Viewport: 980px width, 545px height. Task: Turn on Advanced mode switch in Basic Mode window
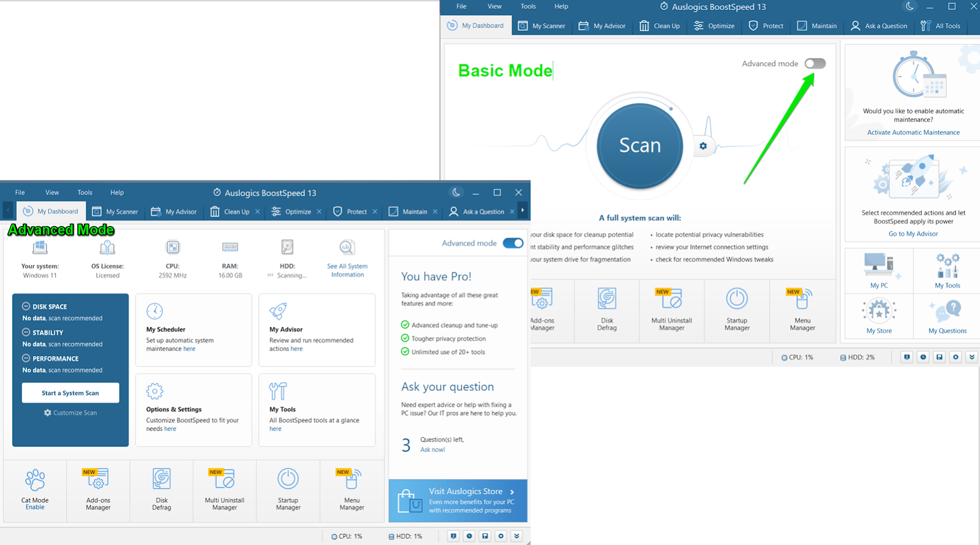[x=815, y=63]
